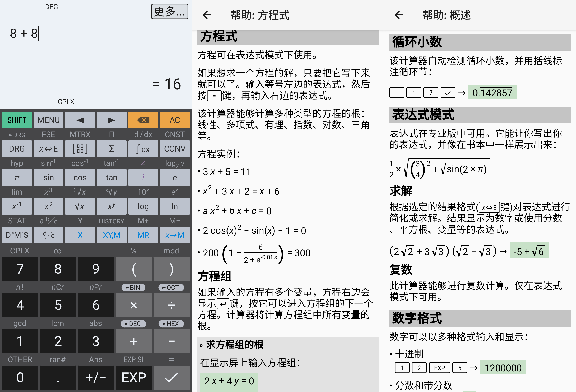Viewport: 576px width, 392px height.
Task: Move cursor left with arrow key
Action: pyautogui.click(x=80, y=120)
